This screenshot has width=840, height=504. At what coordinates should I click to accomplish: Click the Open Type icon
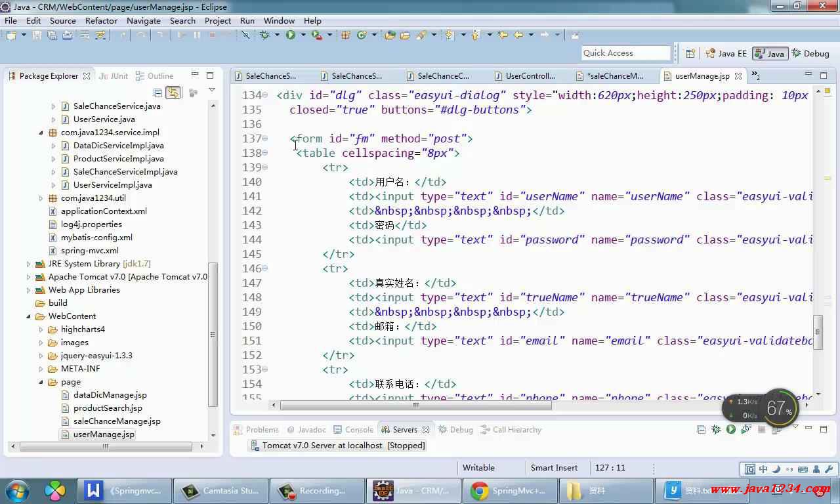coord(390,35)
